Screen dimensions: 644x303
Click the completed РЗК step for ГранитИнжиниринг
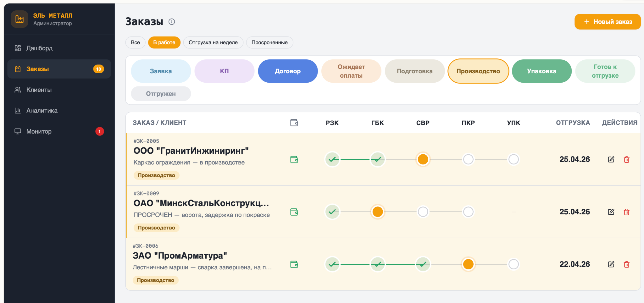point(332,159)
